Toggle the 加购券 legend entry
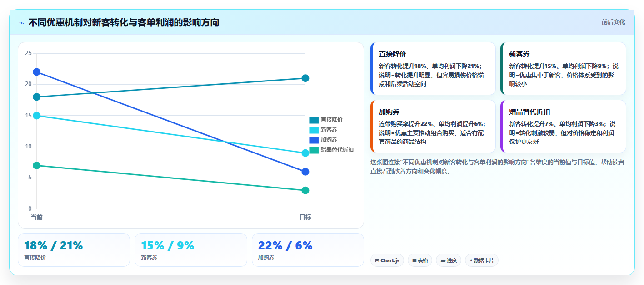Screen dimensions: 644x285 point(323,140)
